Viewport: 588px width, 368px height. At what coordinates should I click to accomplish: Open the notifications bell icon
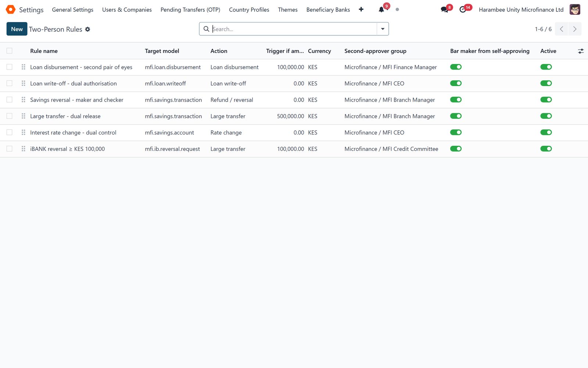click(x=381, y=10)
